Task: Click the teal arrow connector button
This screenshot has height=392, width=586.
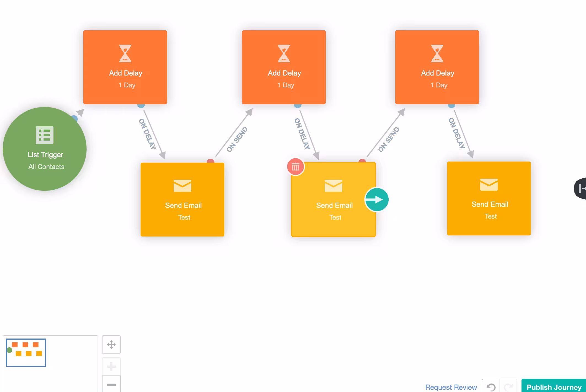Action: [x=377, y=200]
